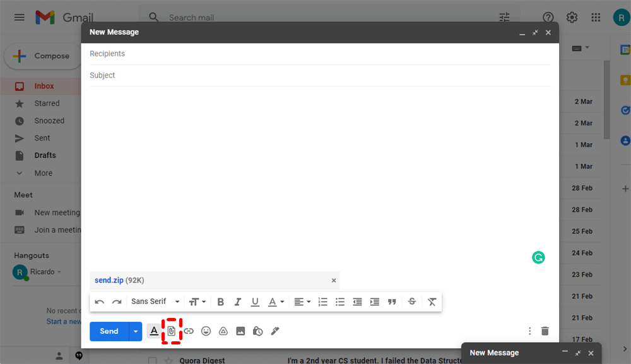The image size is (631, 364).
Task: Open input tools keyboard dropdown
Action: coord(581,48)
